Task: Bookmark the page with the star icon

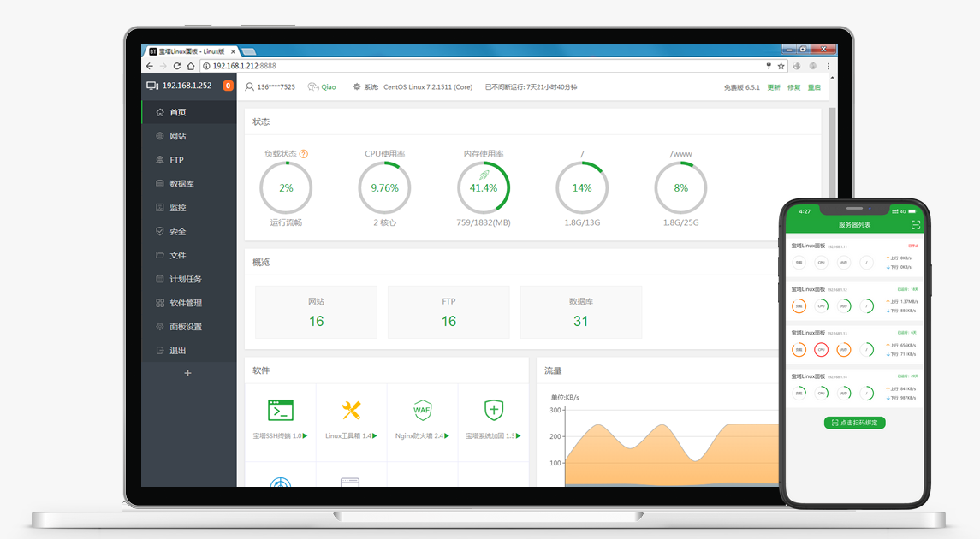Action: [x=781, y=66]
